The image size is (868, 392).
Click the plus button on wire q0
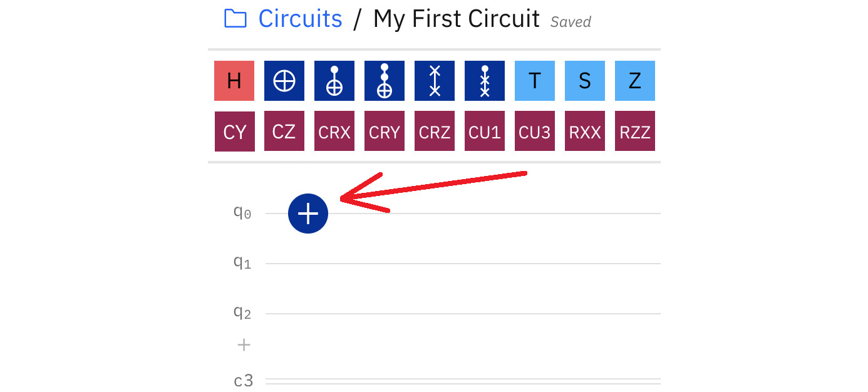(307, 214)
